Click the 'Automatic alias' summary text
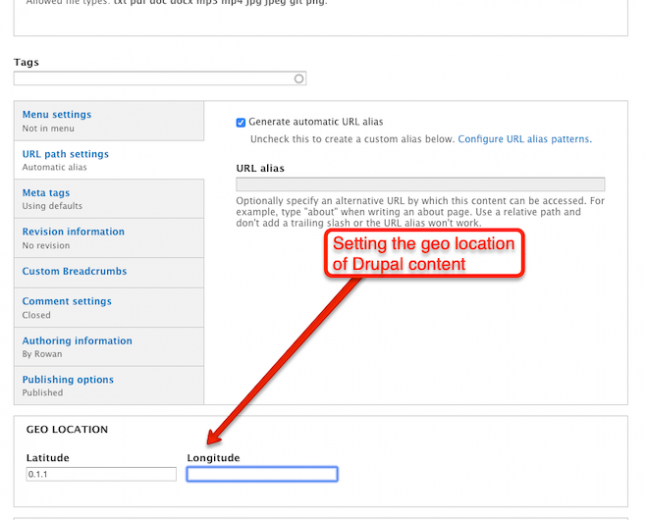The image size is (648, 520). (55, 167)
